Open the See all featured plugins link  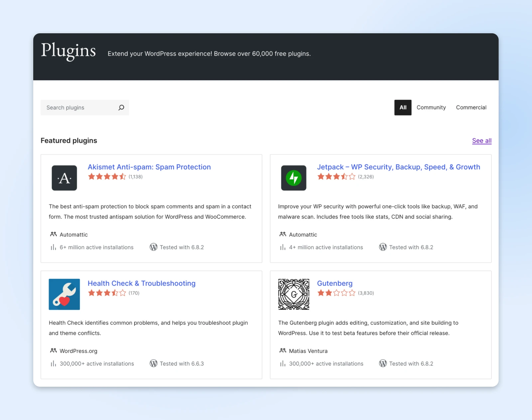pos(481,140)
